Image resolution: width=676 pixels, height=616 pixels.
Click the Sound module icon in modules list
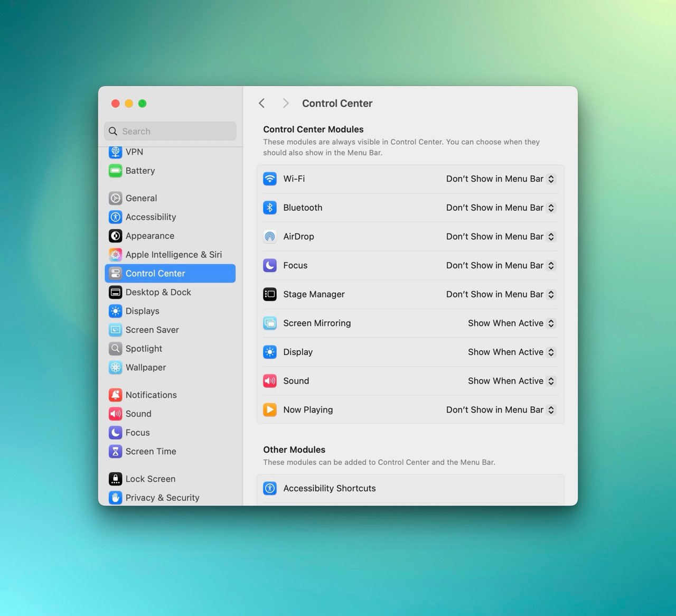click(270, 381)
